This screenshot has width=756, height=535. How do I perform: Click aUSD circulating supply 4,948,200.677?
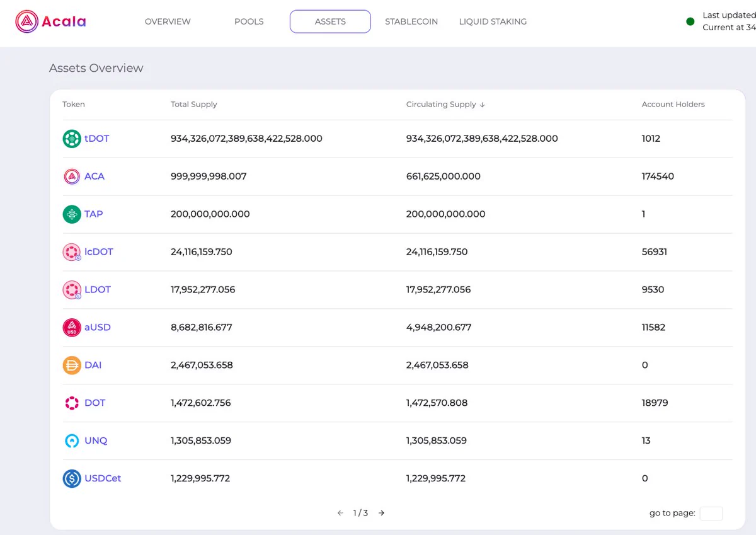(438, 328)
